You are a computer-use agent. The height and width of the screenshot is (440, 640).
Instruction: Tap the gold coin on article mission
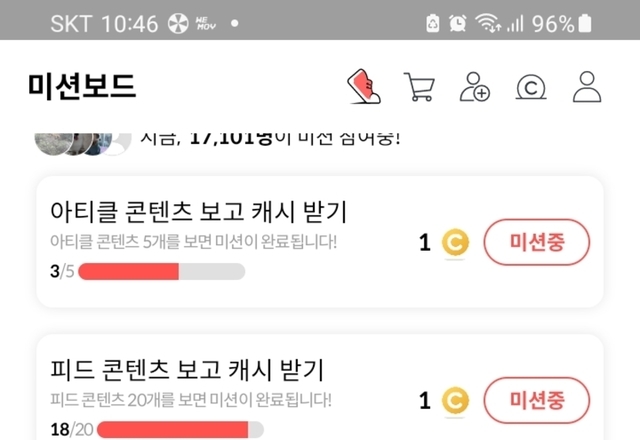pos(455,242)
